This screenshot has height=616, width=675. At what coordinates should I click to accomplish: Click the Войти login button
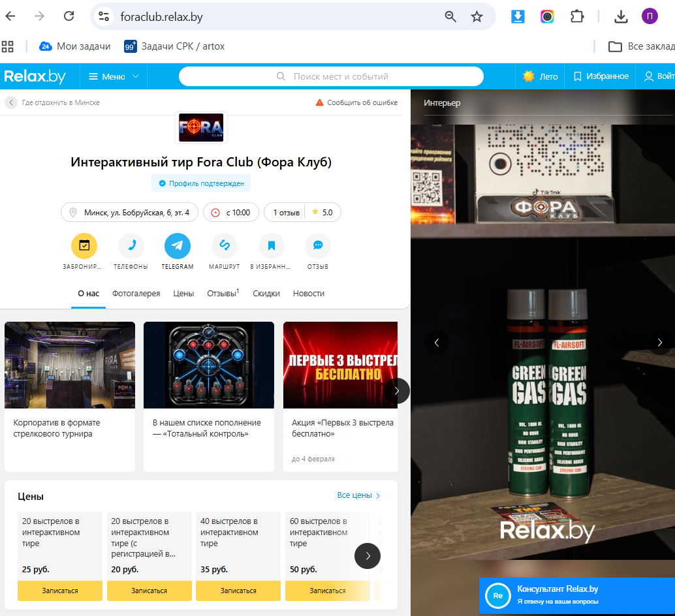(x=659, y=76)
